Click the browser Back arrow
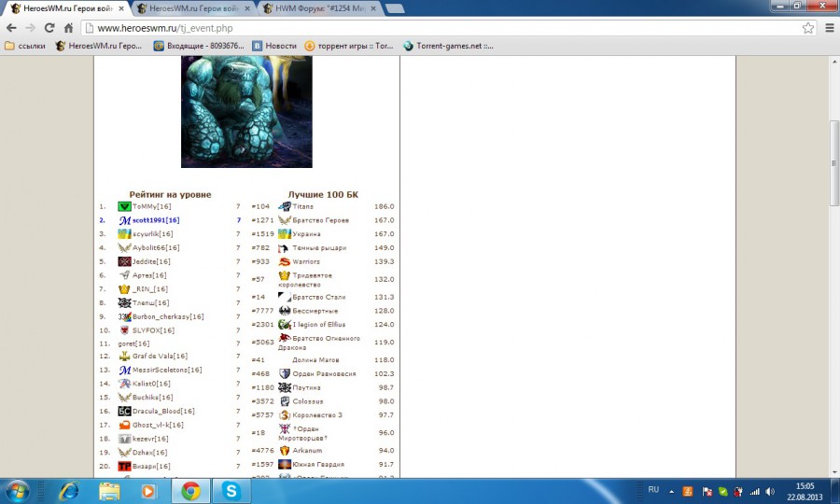The width and height of the screenshot is (840, 504). coord(12,28)
